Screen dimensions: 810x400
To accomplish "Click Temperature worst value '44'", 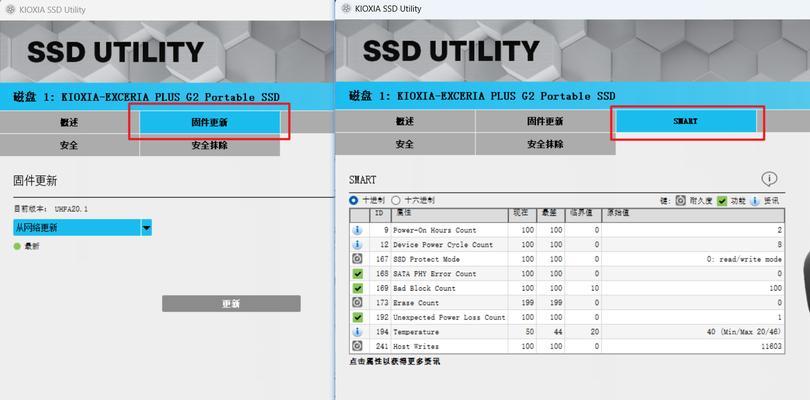I will pos(556,332).
